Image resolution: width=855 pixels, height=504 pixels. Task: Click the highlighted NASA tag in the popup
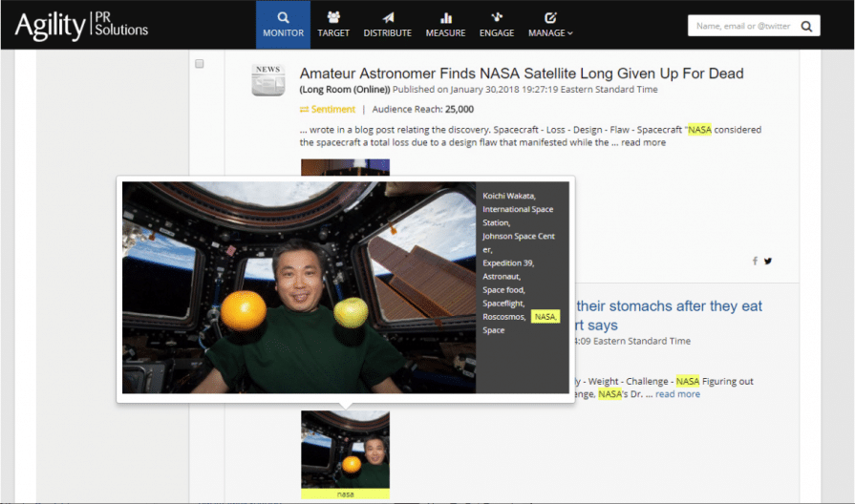[545, 317]
